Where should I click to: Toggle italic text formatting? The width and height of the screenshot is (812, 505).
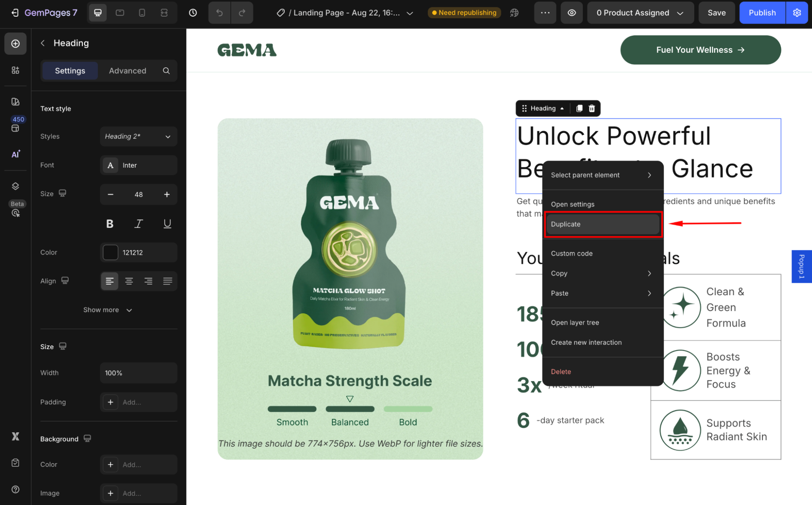139,224
